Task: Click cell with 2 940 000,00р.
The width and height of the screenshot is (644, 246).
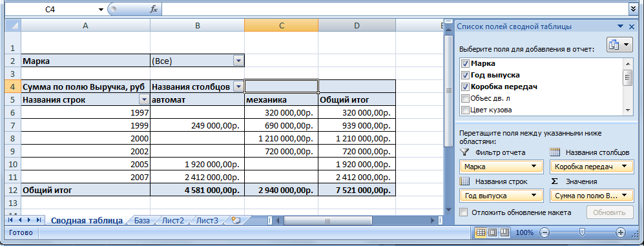Action: (282, 190)
